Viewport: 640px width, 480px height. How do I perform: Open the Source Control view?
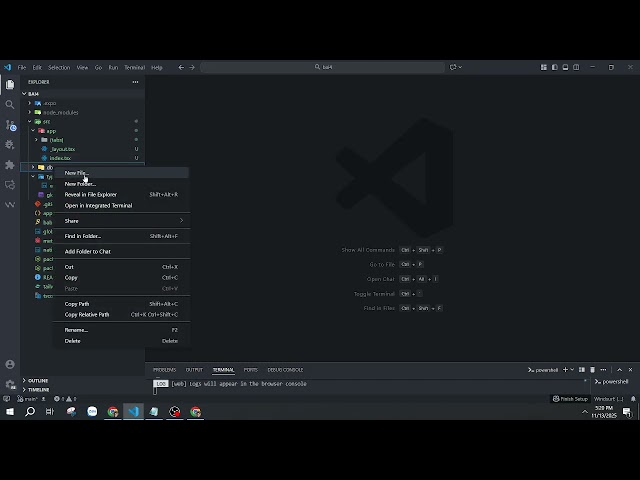(11, 125)
